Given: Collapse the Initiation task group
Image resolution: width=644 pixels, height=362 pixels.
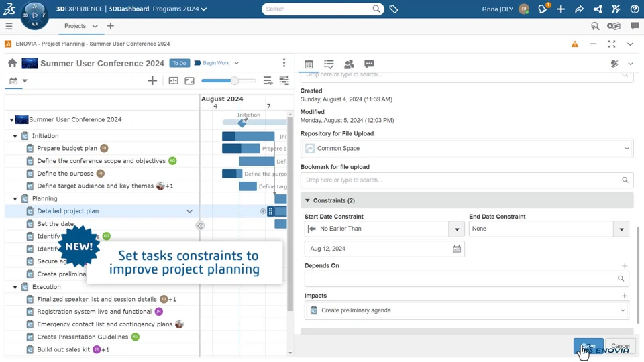Looking at the screenshot, I should point(15,136).
